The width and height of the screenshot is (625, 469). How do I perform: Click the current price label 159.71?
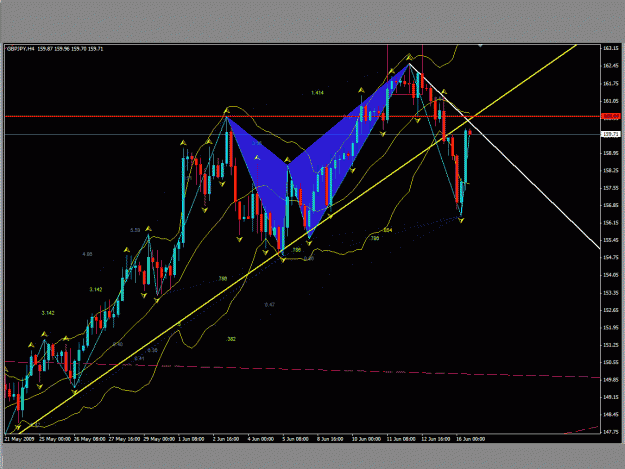click(611, 134)
